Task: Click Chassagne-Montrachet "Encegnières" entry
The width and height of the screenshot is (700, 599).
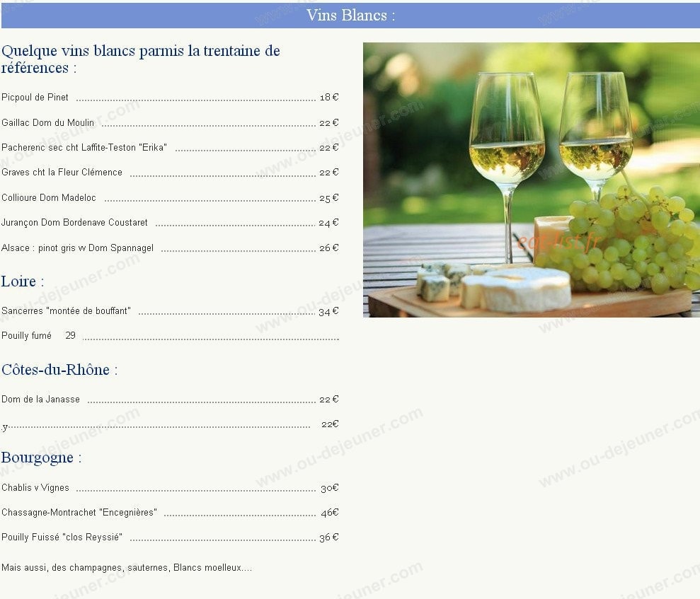Action: [79, 513]
